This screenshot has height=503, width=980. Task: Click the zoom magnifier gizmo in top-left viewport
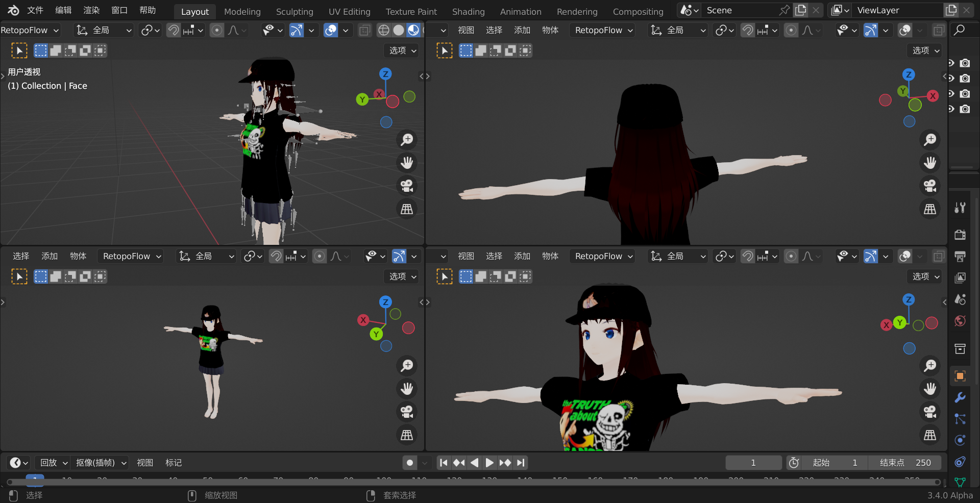[x=407, y=139]
